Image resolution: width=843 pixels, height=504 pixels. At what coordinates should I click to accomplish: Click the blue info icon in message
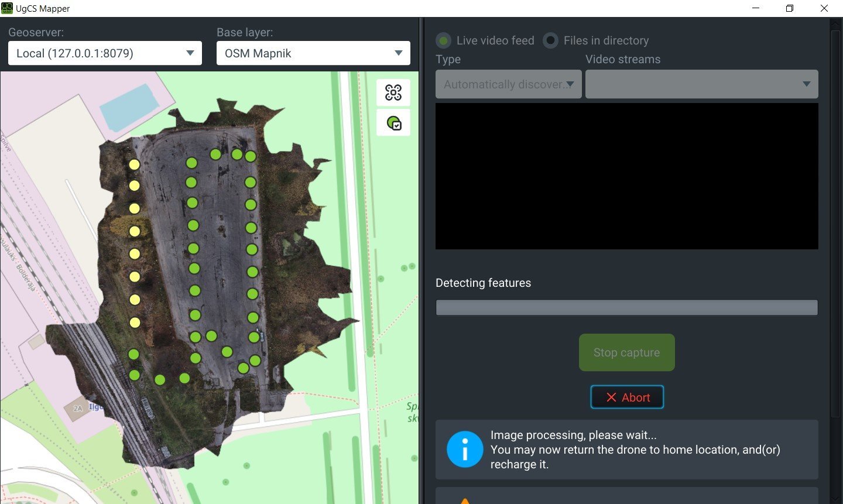pos(465,450)
